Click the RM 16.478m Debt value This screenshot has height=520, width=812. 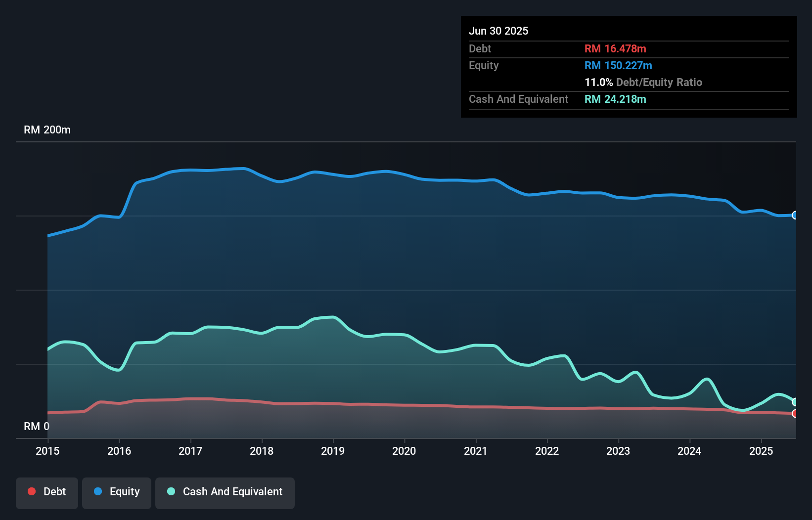pos(615,48)
